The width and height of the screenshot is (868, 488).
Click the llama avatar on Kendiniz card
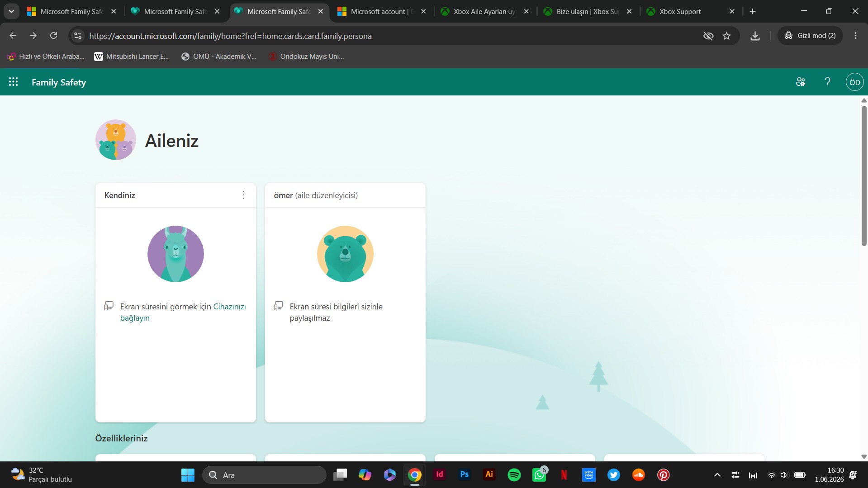pyautogui.click(x=175, y=254)
